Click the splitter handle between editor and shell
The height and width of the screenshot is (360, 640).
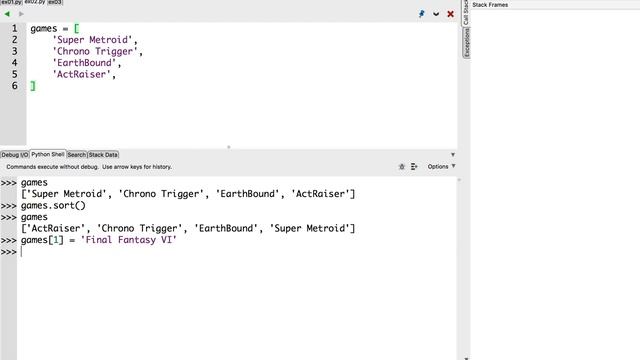229,147
